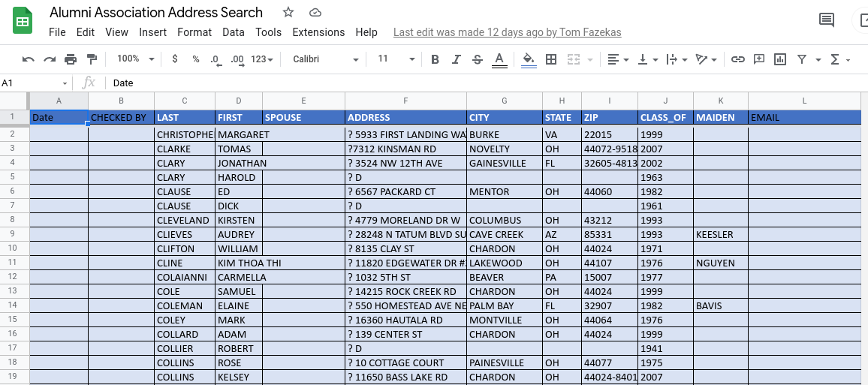Screen dimensions: 868x385
Task: Open the borders tool
Action: point(551,59)
